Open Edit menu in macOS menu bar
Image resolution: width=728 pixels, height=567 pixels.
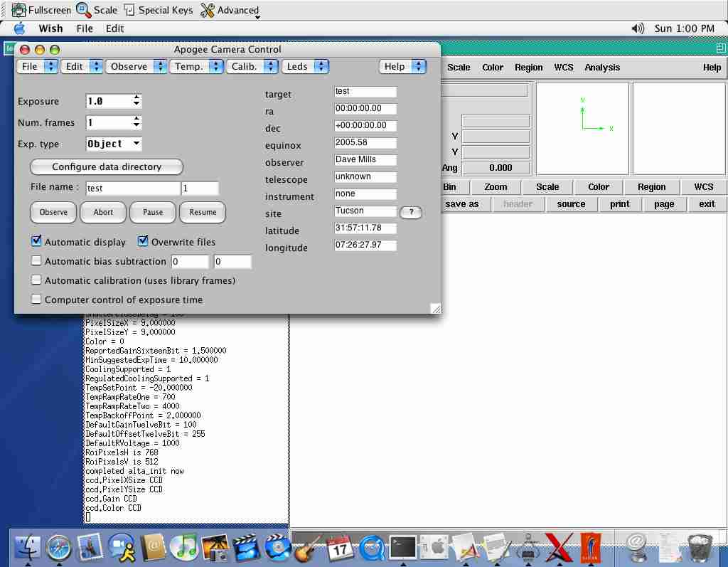tap(114, 29)
